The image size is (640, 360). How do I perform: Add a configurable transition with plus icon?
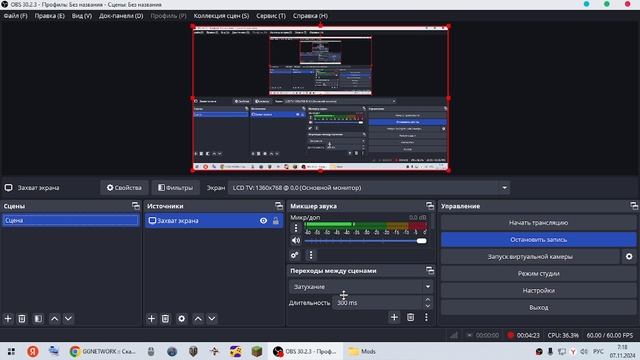(394, 317)
